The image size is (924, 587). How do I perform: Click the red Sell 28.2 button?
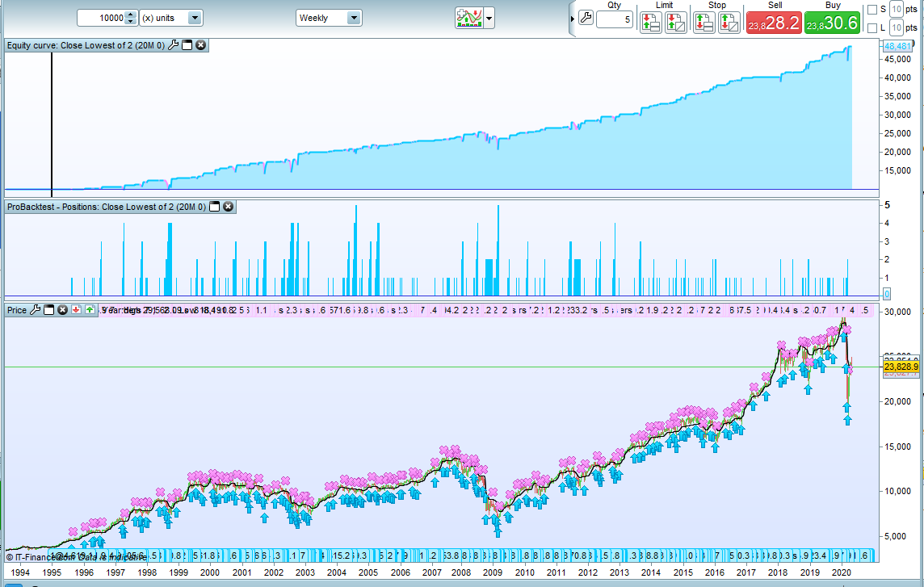tap(775, 23)
